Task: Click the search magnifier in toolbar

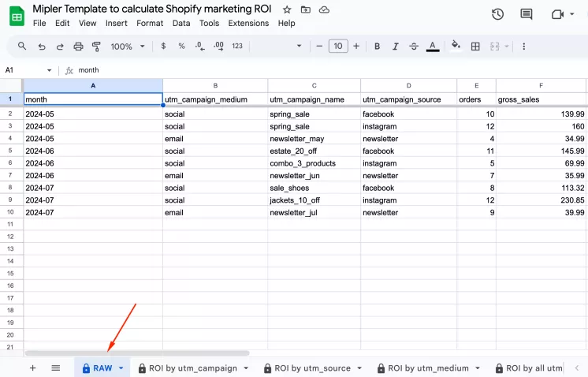Action: click(x=22, y=47)
